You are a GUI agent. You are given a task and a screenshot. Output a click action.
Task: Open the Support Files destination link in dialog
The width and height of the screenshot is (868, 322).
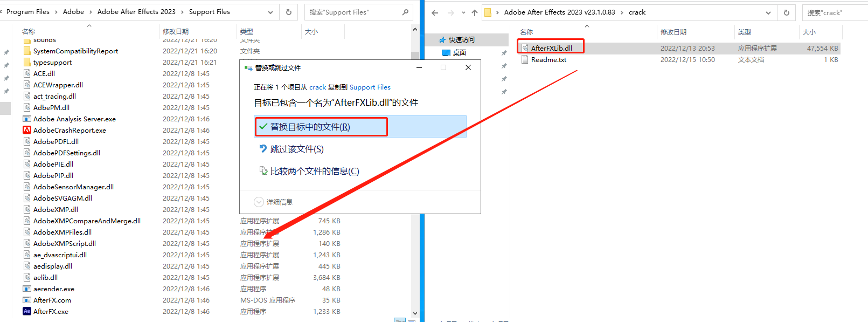click(370, 87)
